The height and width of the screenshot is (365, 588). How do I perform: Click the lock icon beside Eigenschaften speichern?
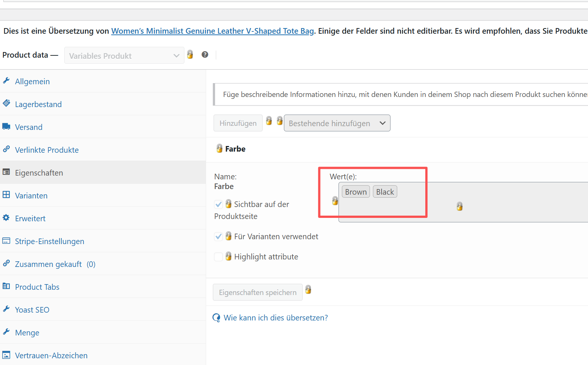[308, 290]
